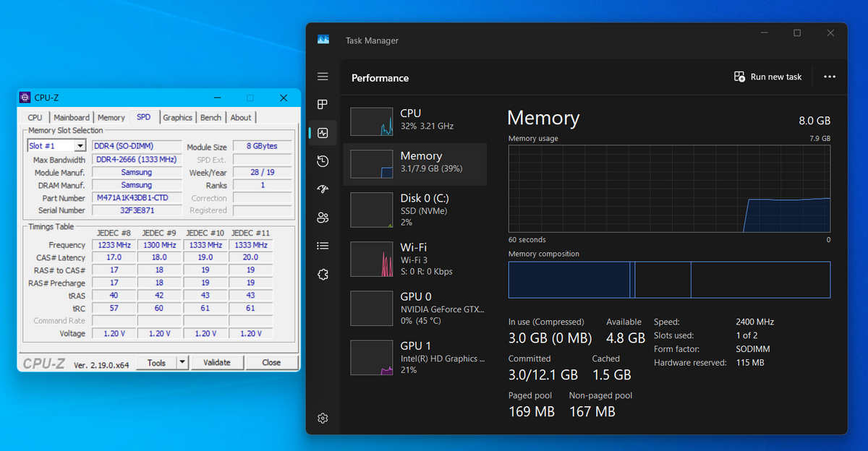Click the Serial Number field 32F3E871
868x451 pixels.
[x=137, y=210]
